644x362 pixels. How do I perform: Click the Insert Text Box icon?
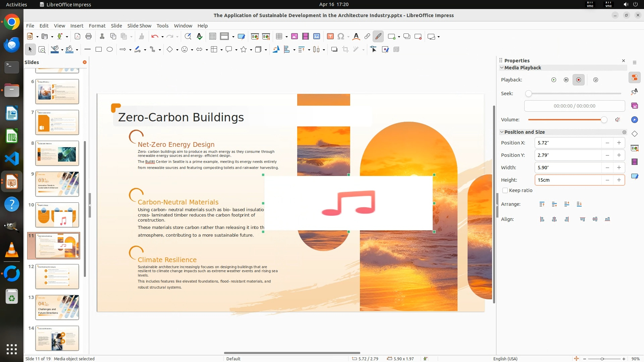(330, 36)
